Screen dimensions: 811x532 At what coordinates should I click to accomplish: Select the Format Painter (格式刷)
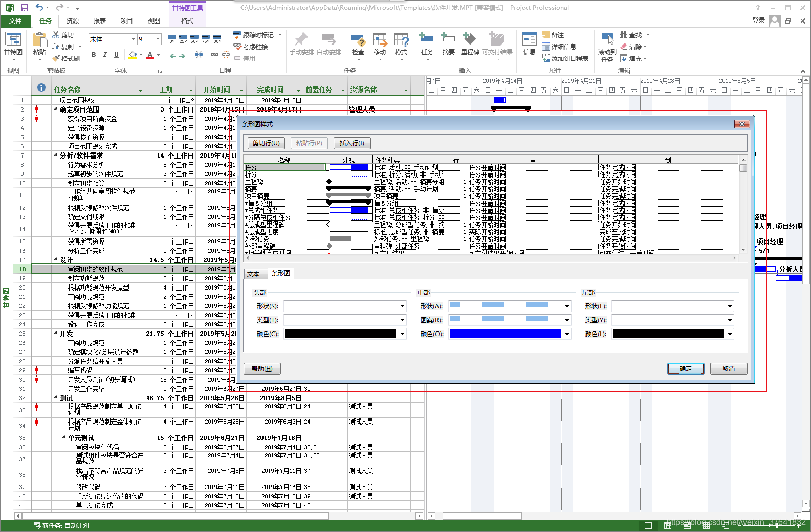tap(66, 58)
